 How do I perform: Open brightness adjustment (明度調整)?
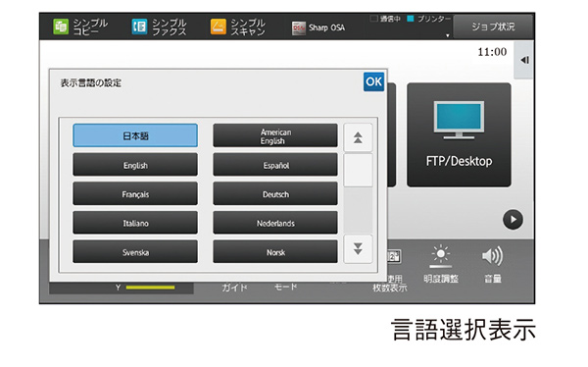441,264
